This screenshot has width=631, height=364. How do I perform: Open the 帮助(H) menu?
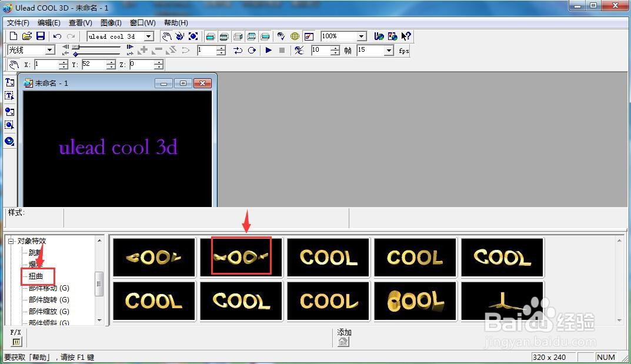[x=176, y=23]
